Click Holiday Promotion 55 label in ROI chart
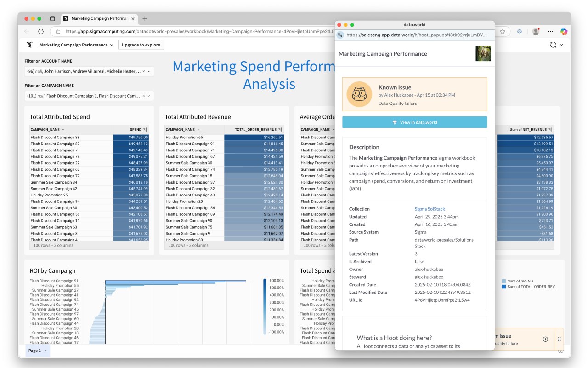 (x=60, y=286)
